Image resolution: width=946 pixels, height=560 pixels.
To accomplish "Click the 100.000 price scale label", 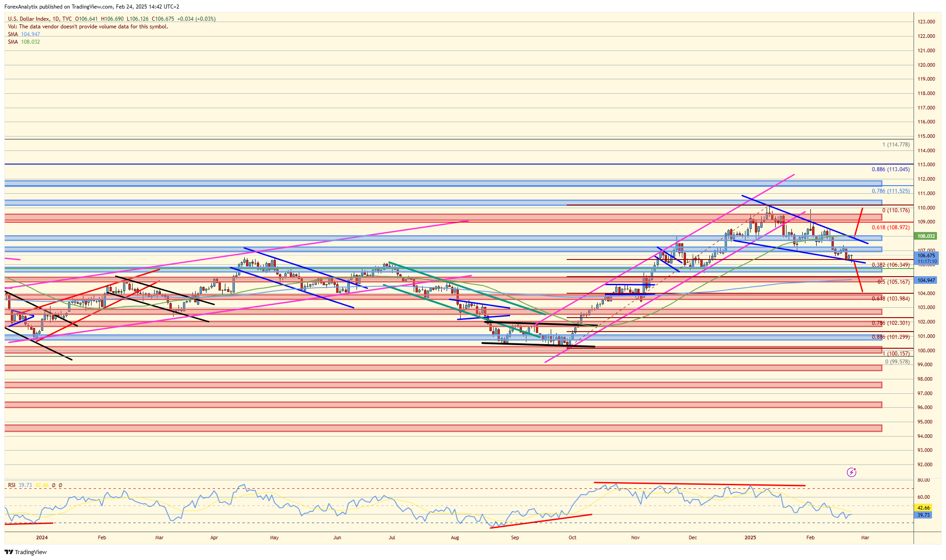I will 926,351.
